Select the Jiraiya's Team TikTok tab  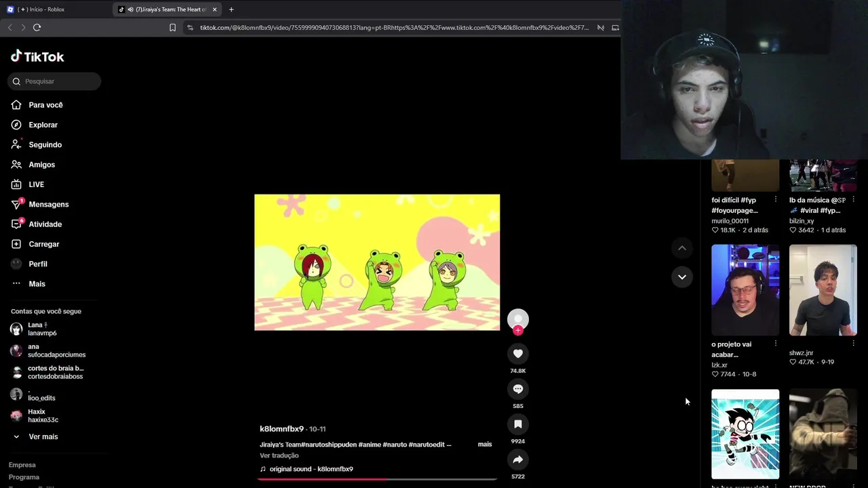[x=165, y=9]
